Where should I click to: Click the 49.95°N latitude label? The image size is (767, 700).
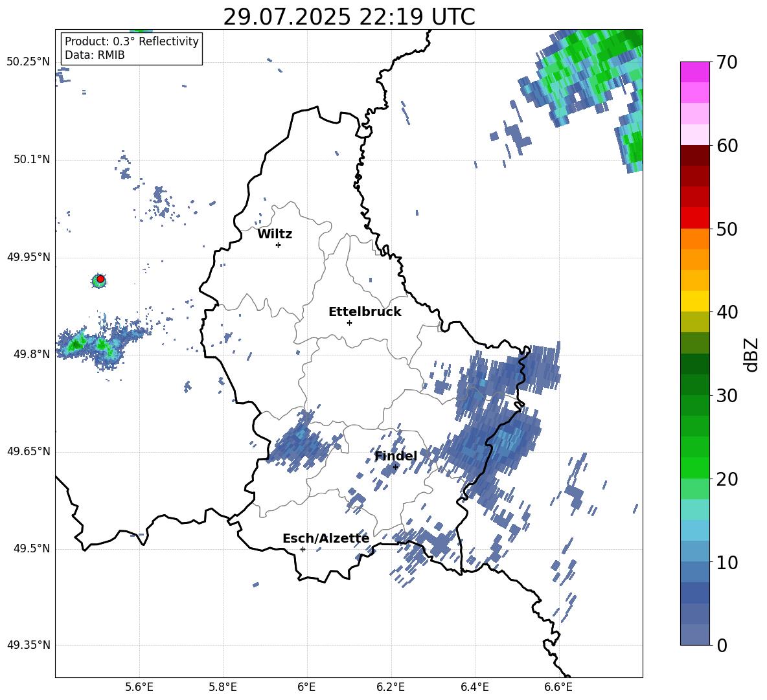click(29, 256)
